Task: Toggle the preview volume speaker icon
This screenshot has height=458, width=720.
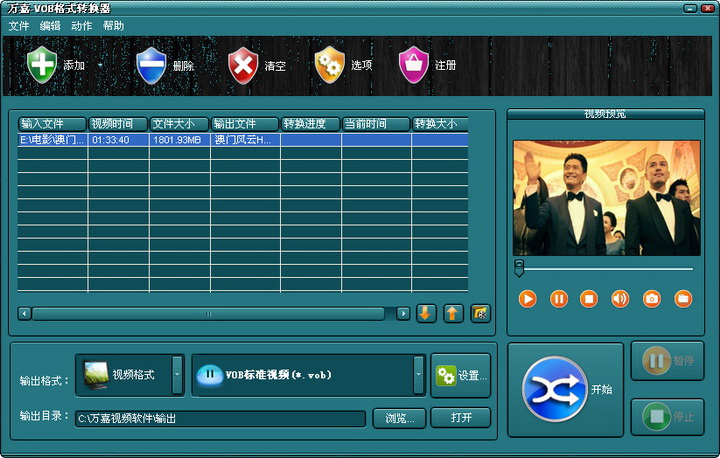Action: tap(620, 299)
